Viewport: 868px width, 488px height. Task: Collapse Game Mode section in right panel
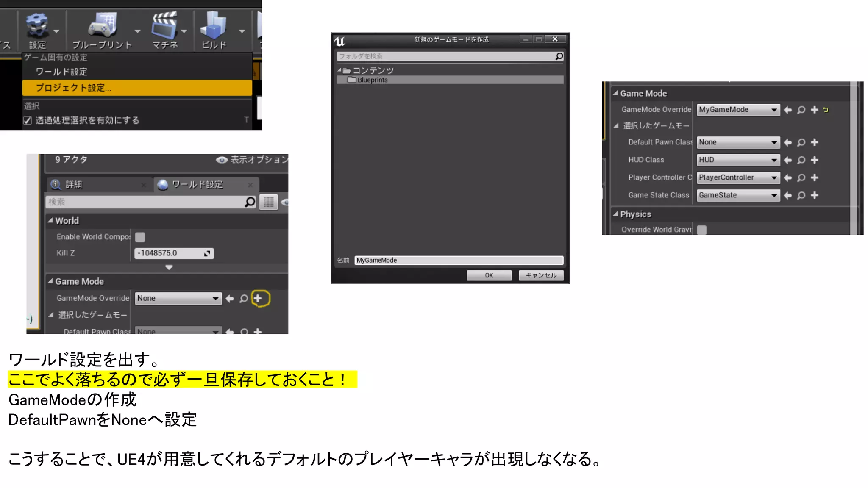click(615, 93)
